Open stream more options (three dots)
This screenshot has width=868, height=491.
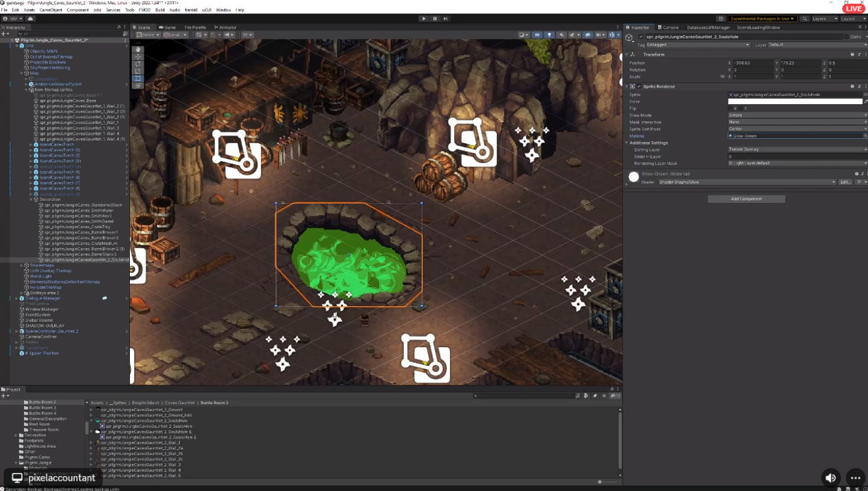pos(855,478)
